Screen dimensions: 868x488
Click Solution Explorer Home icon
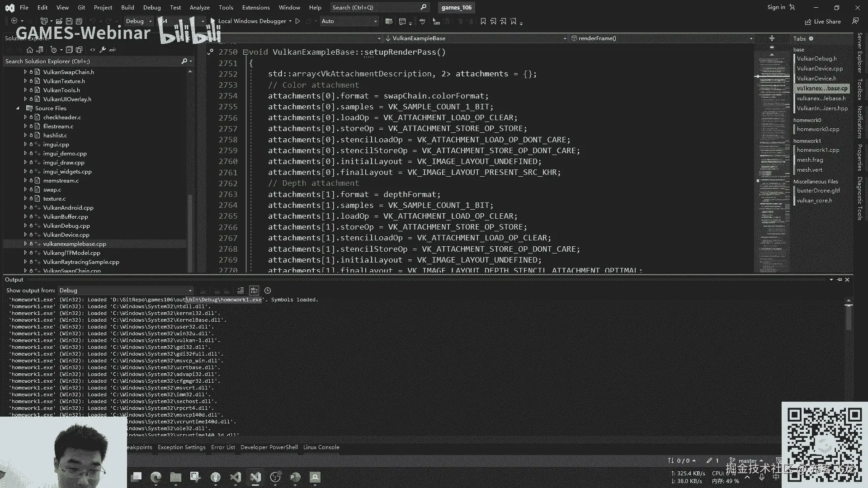tap(30, 50)
